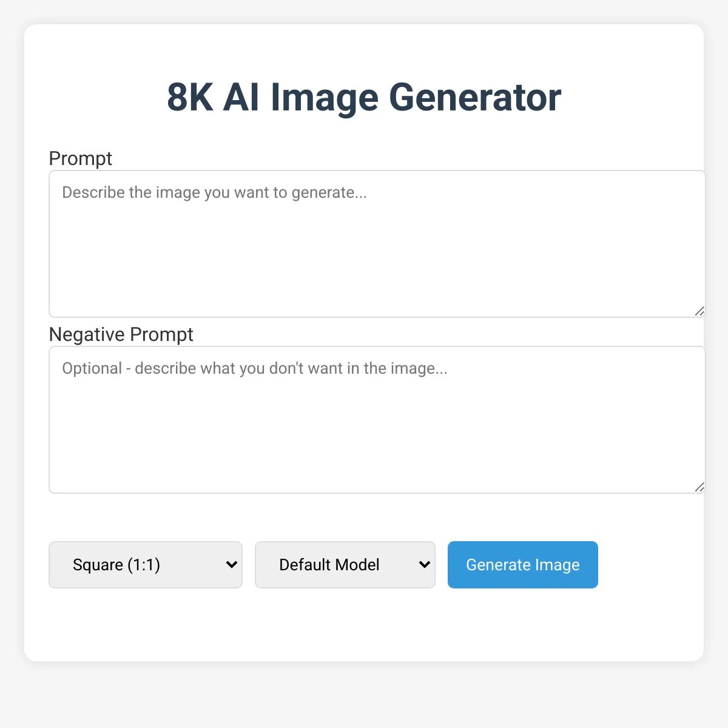Image resolution: width=728 pixels, height=728 pixels.
Task: Open the Square (1:1) aspect ratio dropdown
Action: (146, 565)
